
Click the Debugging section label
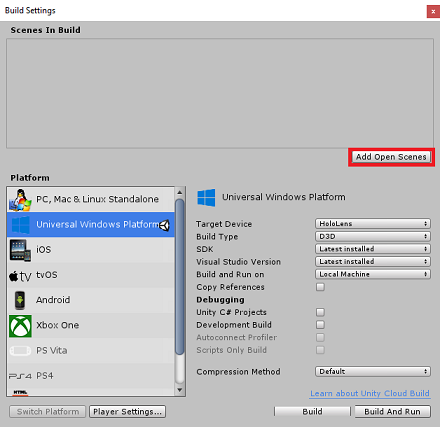220,300
